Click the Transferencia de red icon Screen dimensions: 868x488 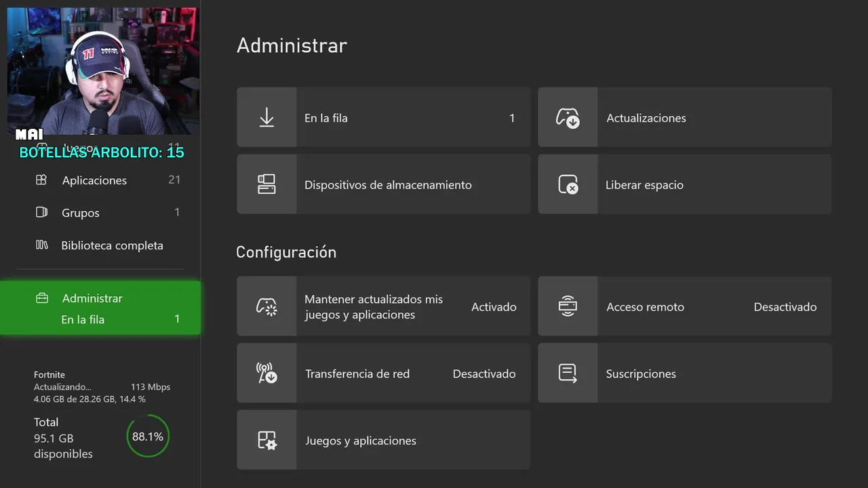tap(267, 373)
